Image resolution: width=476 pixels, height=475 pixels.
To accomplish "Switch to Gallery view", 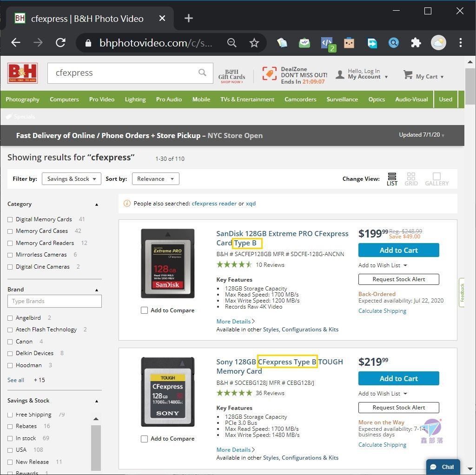I will pyautogui.click(x=436, y=179).
